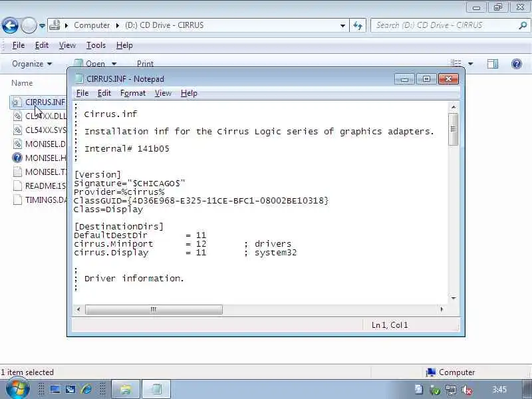
Task: Click the Explorer taskbar button
Action: (x=126, y=389)
